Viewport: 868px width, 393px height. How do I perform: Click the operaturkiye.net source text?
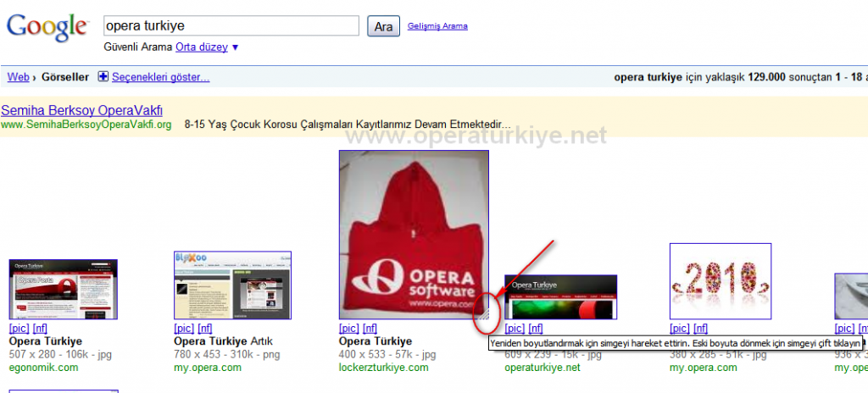(x=542, y=368)
